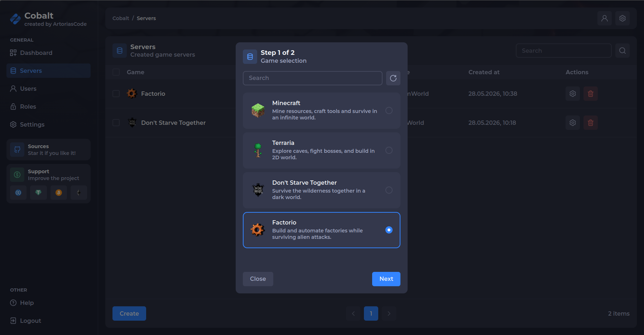Viewport: 644px width, 335px height.
Task: Click the 'Factorio' name in servers table
Action: point(153,94)
